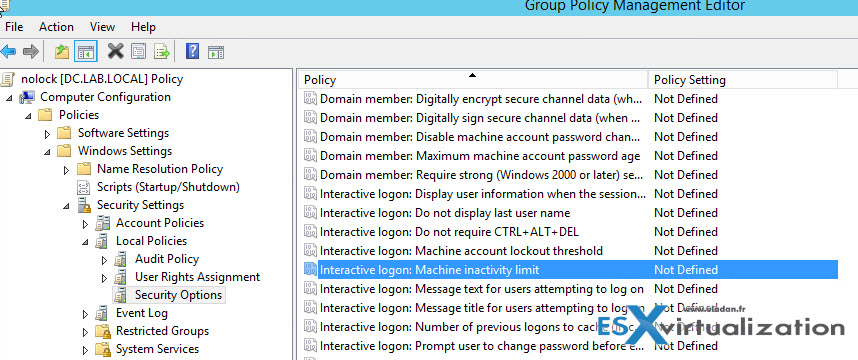Expand the User Rights Assignment node
The width and height of the screenshot is (858, 360).
coord(105,278)
